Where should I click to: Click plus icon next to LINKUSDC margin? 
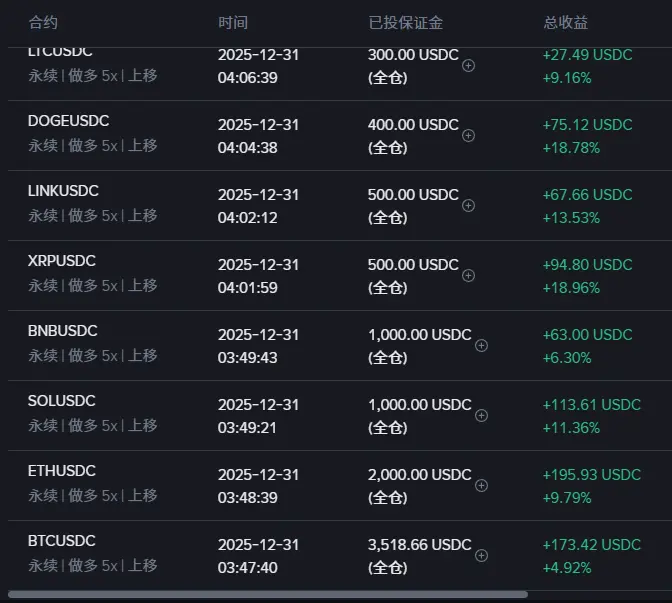[468, 205]
